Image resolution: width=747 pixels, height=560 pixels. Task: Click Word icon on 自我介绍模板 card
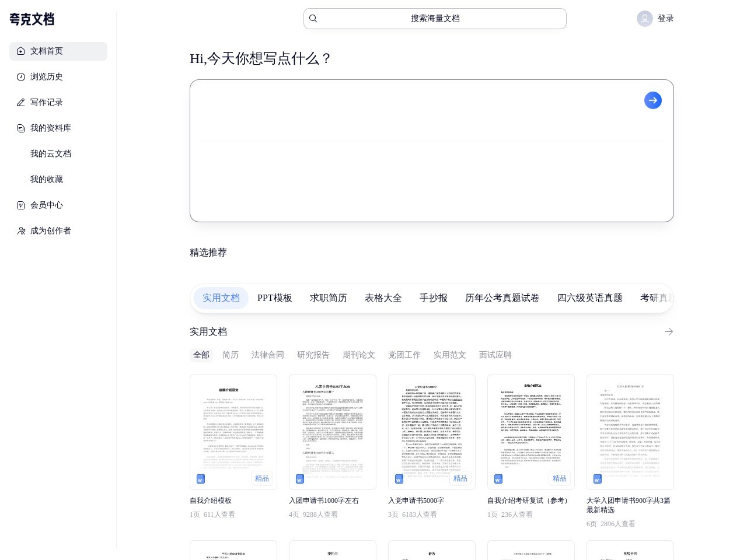pyautogui.click(x=201, y=479)
